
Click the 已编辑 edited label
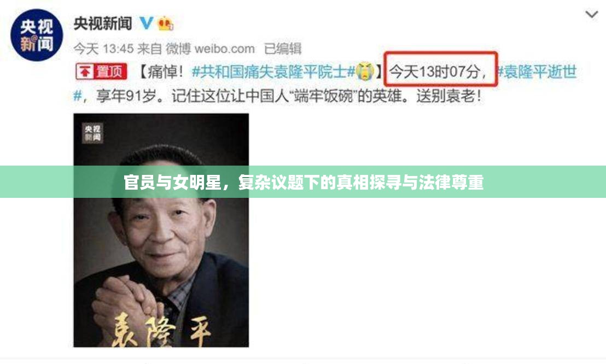(283, 49)
